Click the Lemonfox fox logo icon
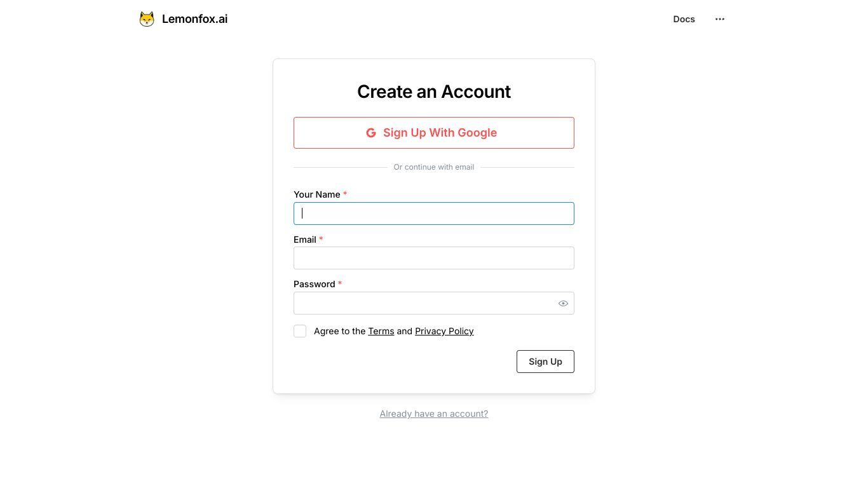 click(147, 19)
